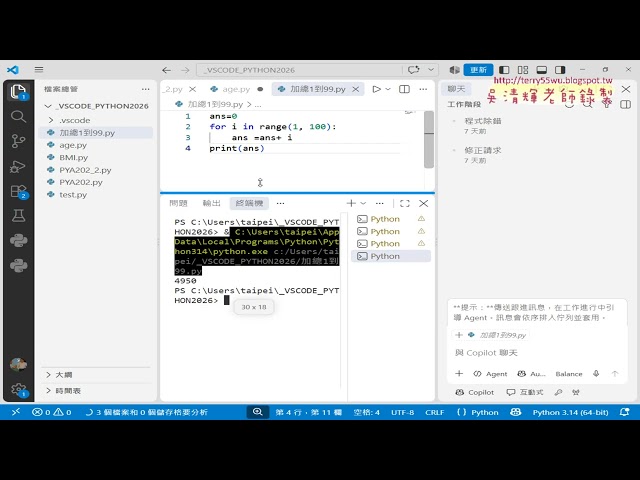Select 互動式 interactive mode
640x480 pixels.
pos(525,392)
